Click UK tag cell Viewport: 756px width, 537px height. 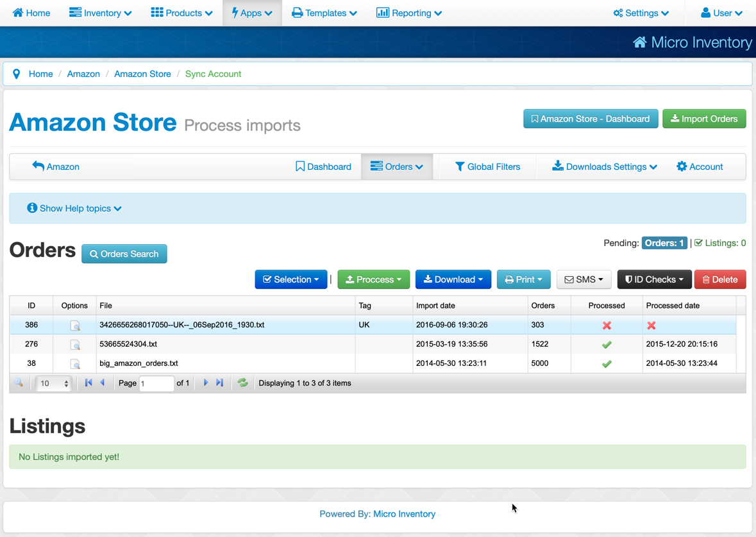point(384,325)
